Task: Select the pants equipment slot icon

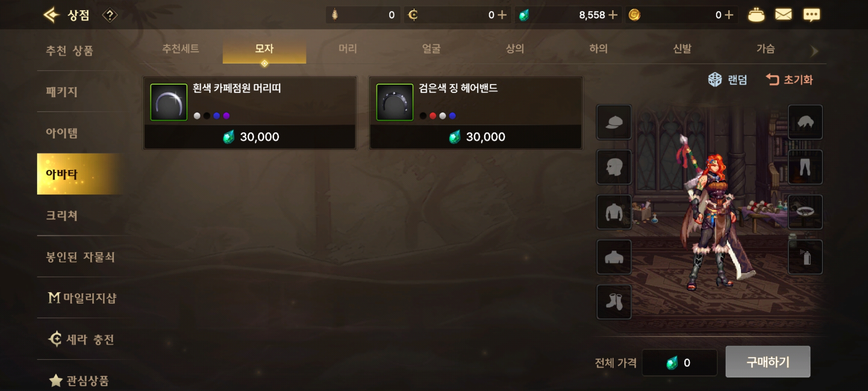Action: click(x=805, y=167)
